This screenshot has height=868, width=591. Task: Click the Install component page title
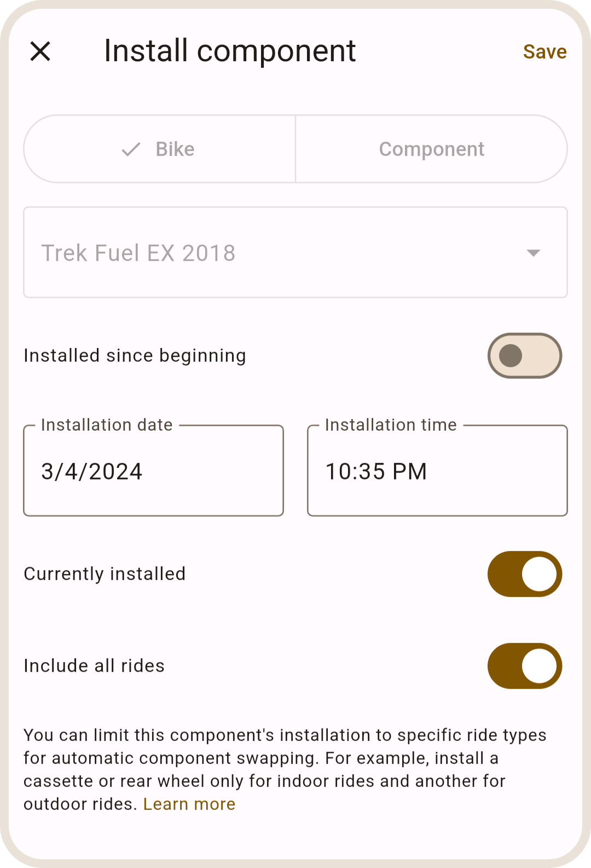[x=230, y=51]
